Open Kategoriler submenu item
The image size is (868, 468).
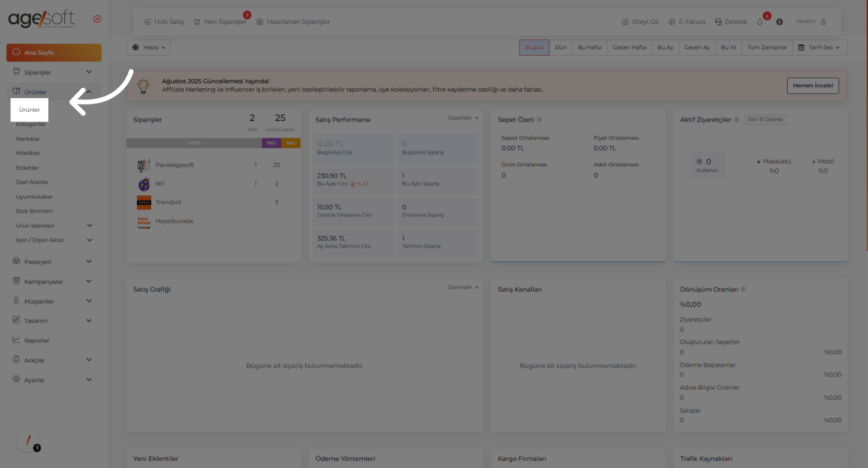(x=31, y=124)
